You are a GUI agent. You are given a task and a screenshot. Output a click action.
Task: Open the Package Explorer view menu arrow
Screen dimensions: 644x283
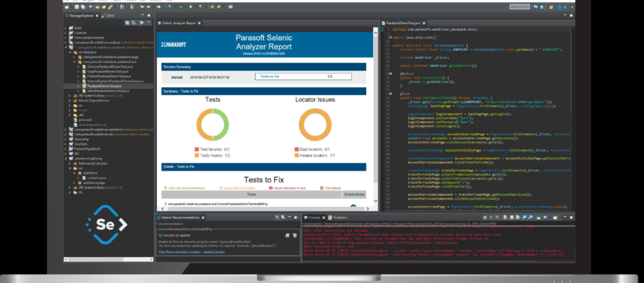(148, 22)
